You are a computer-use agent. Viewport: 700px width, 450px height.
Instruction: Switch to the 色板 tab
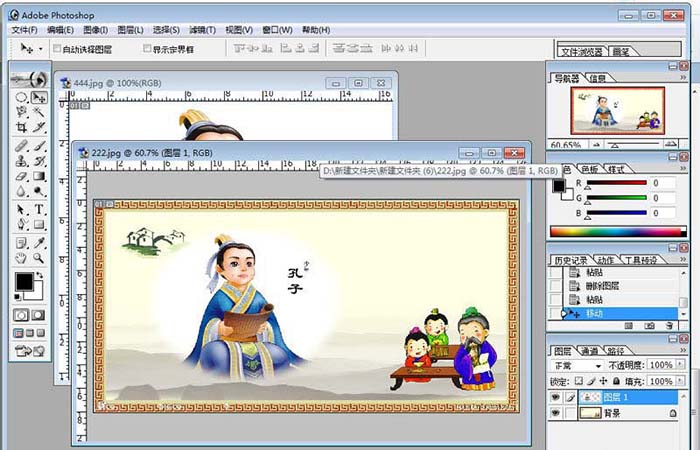pos(590,169)
